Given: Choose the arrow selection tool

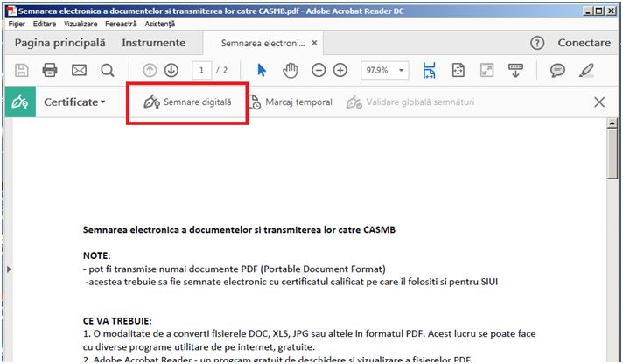Looking at the screenshot, I should click(262, 70).
